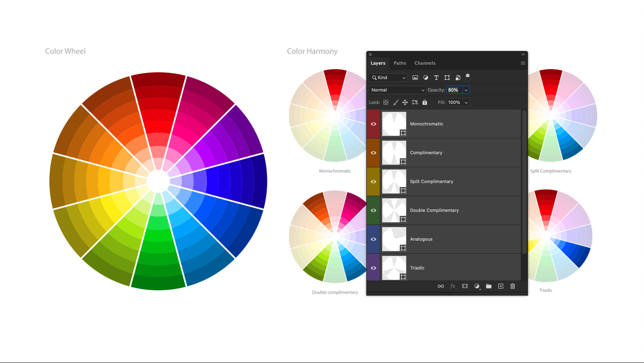This screenshot has height=363, width=644.
Task: Open the Layers panel options menu
Action: [523, 63]
